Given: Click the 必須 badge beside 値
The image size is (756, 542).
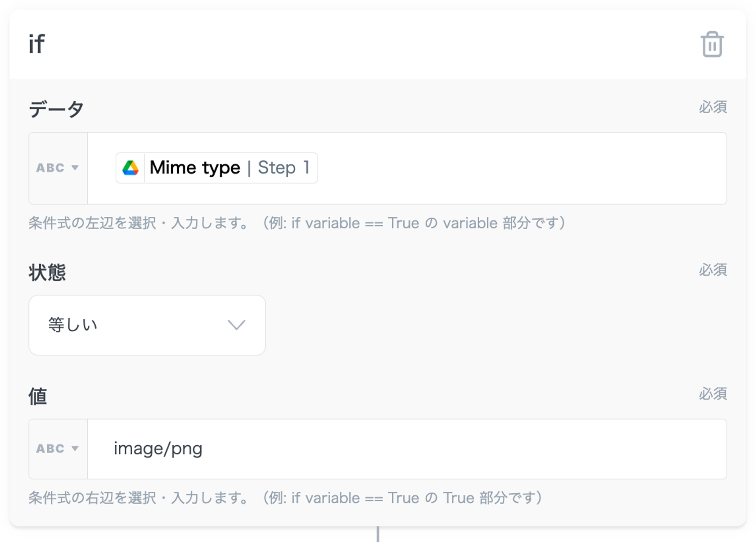Looking at the screenshot, I should pyautogui.click(x=713, y=394).
